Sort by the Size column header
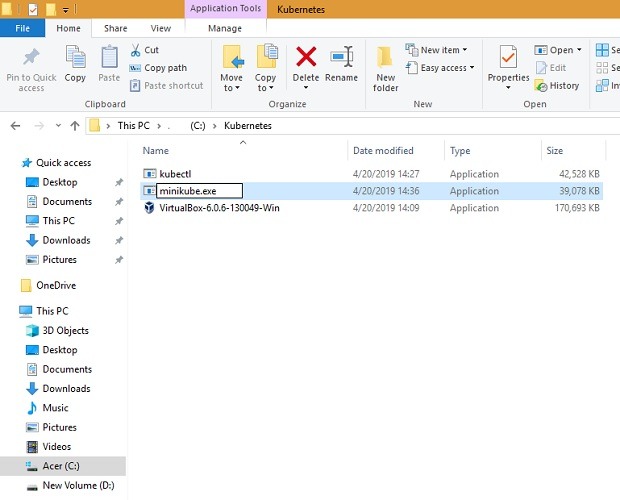 click(x=554, y=151)
